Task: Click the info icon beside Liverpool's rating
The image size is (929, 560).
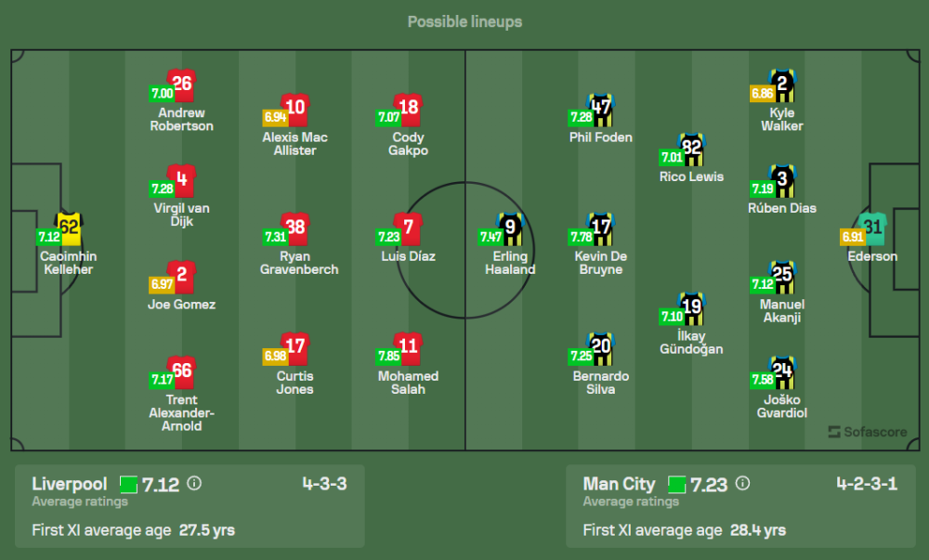Action: 194,484
